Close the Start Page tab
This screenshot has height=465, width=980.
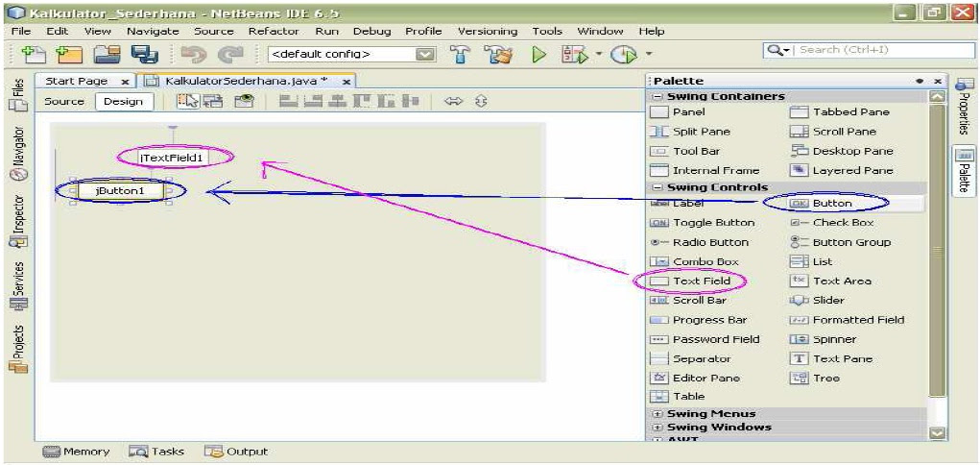click(x=125, y=82)
